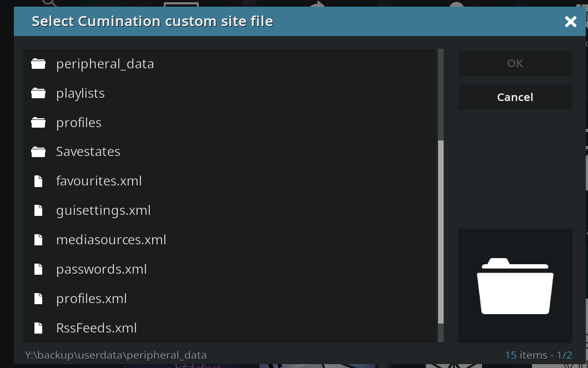Select the passwords.xml file icon
Image resolution: width=588 pixels, height=368 pixels.
(38, 269)
